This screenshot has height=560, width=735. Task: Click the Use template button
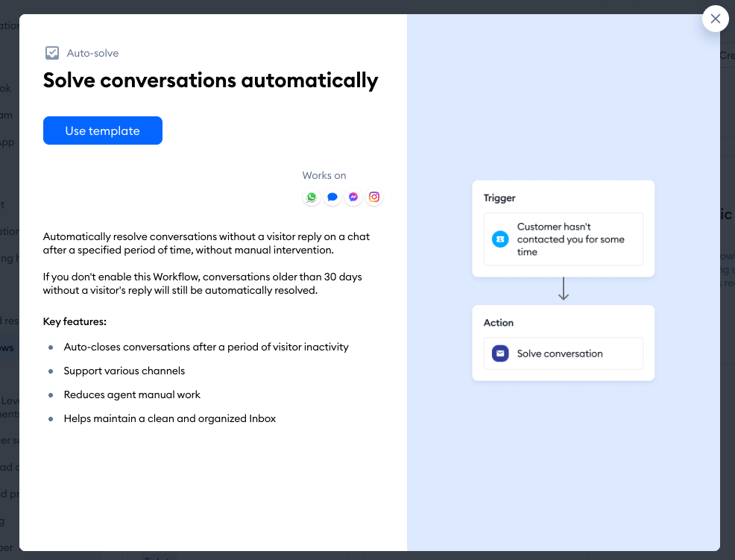(x=103, y=130)
